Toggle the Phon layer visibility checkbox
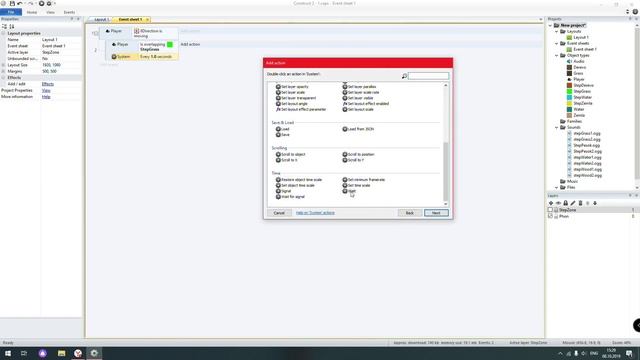Image resolution: width=640 pixels, height=360 pixels. pyautogui.click(x=550, y=216)
